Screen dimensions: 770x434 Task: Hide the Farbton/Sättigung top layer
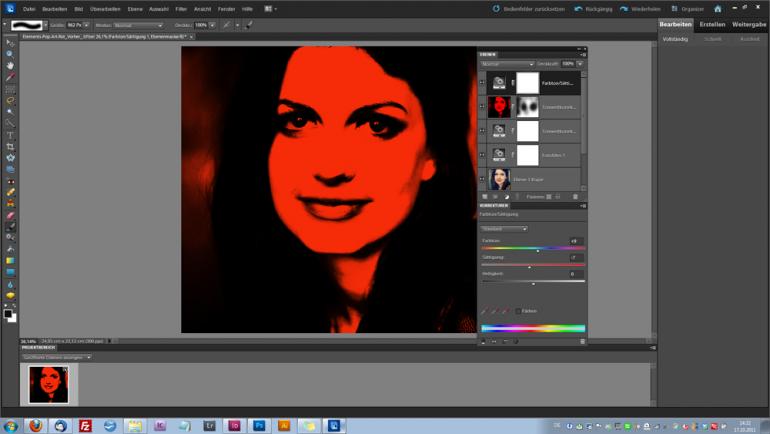coord(482,83)
